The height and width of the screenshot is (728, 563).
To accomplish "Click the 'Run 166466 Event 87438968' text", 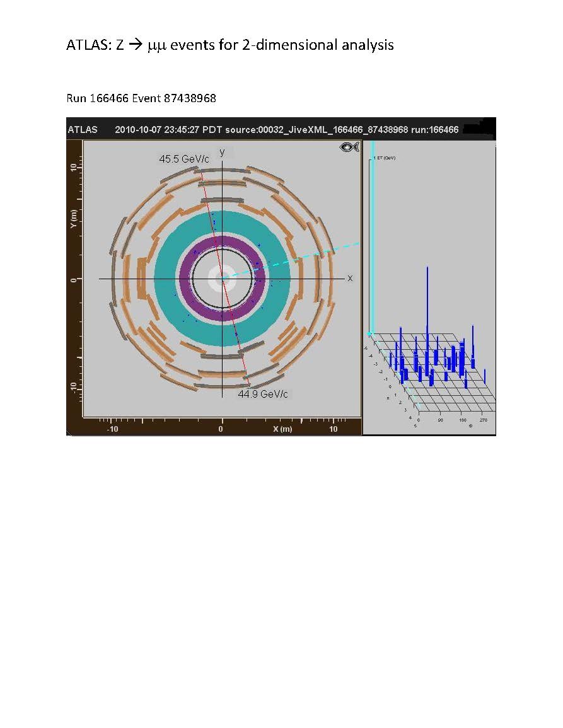I will [141, 98].
